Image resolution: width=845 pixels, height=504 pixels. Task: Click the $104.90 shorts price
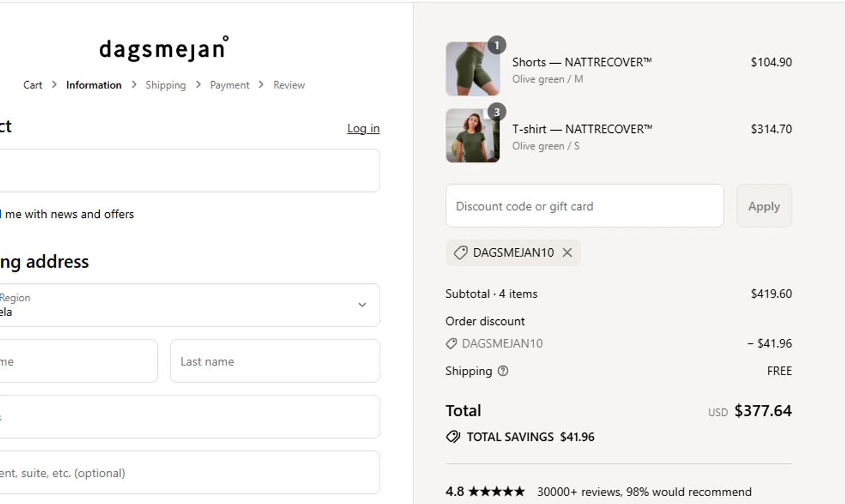click(771, 62)
